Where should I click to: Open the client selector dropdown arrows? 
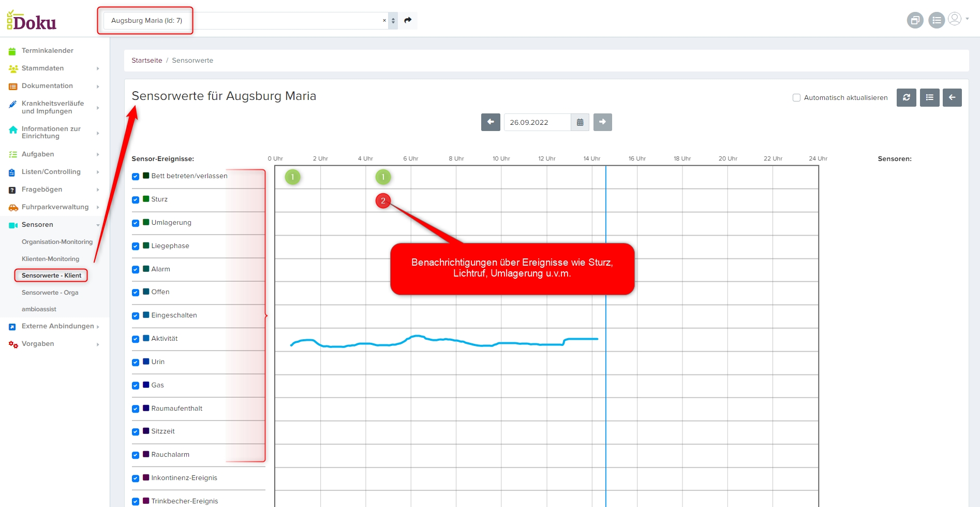click(x=393, y=21)
